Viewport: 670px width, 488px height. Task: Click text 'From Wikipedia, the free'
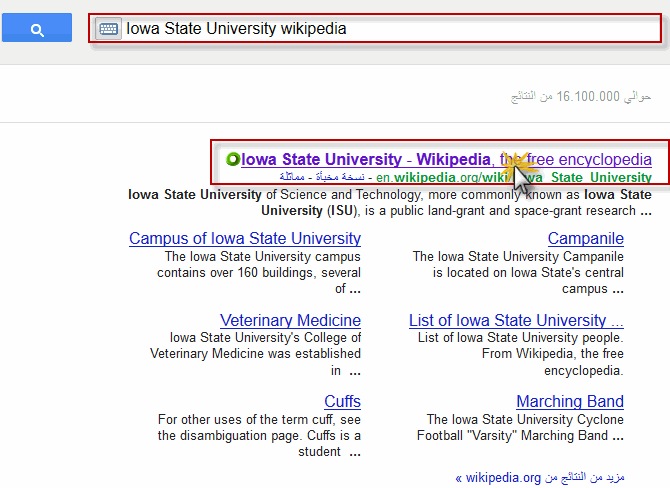point(552,354)
